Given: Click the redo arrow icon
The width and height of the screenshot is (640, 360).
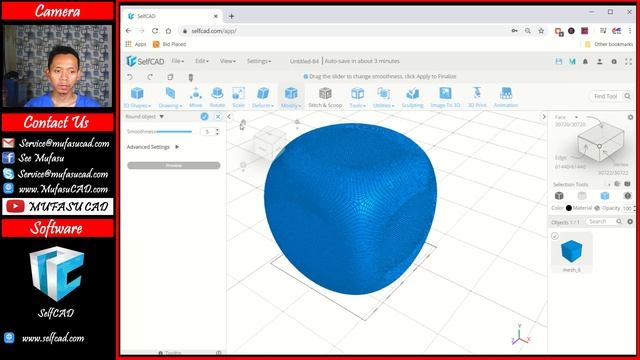Looking at the screenshot, I should [150, 77].
